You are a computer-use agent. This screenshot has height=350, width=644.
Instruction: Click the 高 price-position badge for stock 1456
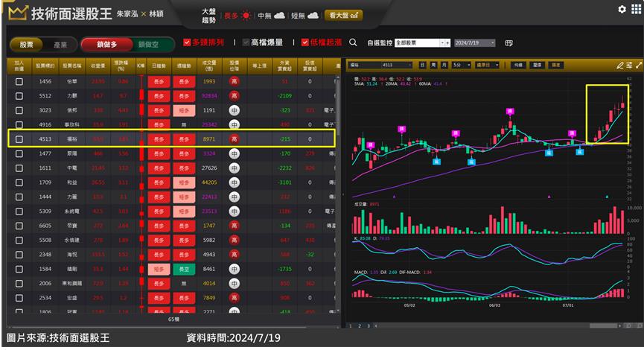click(x=234, y=81)
